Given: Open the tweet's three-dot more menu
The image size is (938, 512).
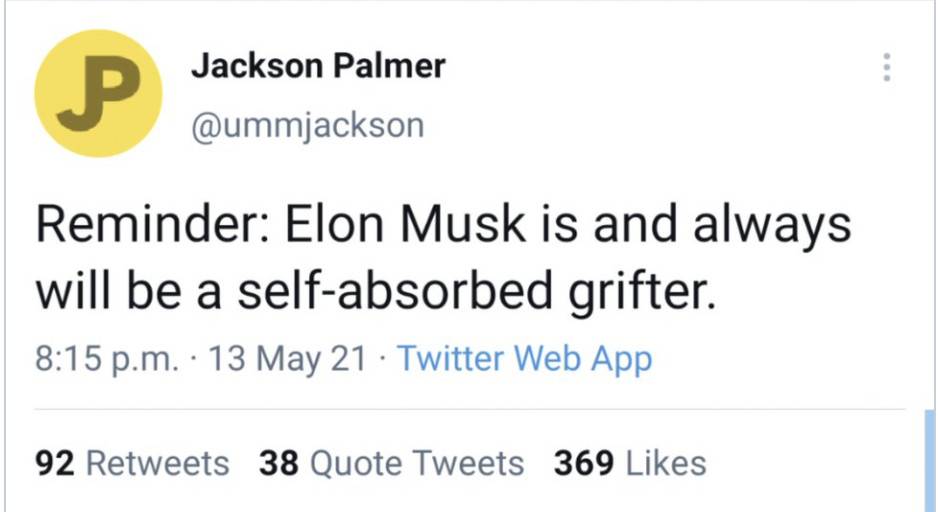Looking at the screenshot, I should [884, 67].
